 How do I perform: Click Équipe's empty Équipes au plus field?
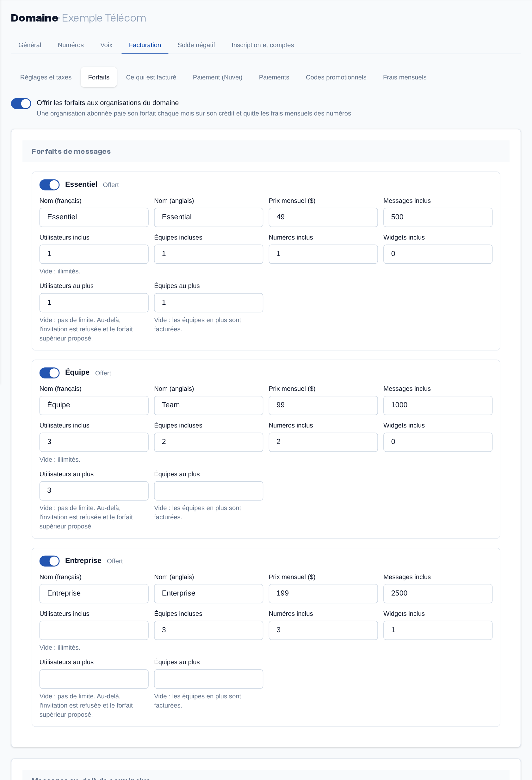tap(209, 490)
